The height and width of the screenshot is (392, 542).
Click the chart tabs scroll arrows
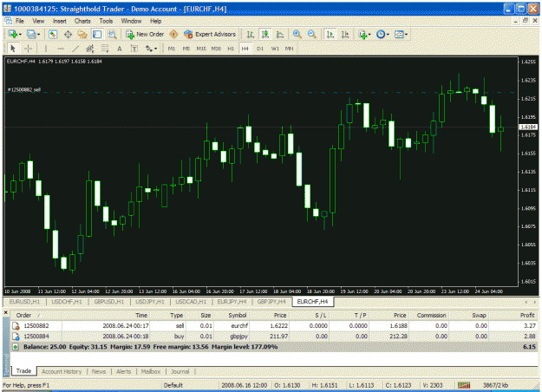(531, 302)
